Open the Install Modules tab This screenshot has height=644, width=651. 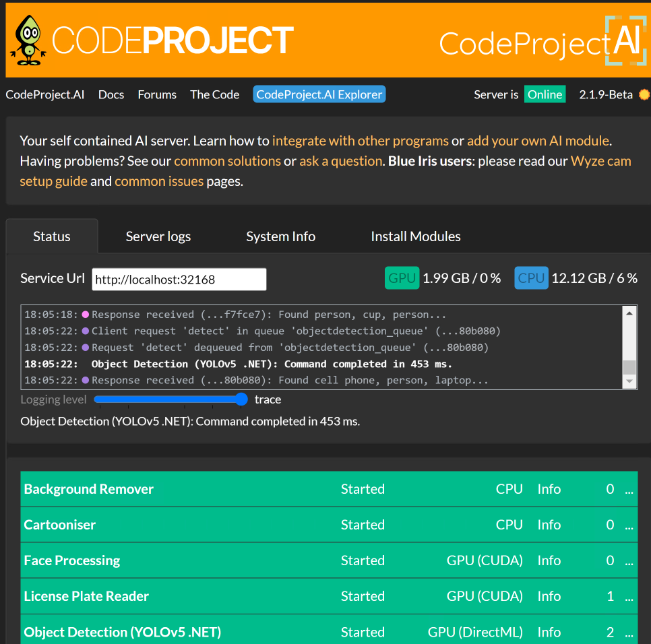(x=415, y=236)
